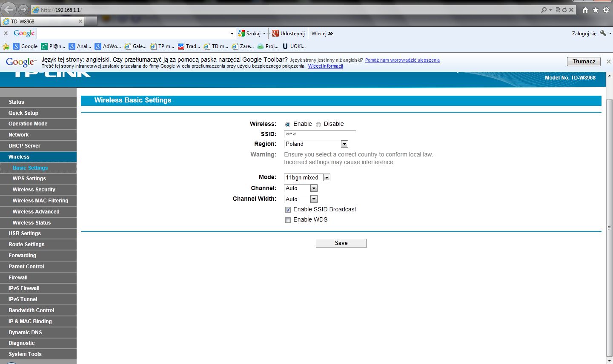Click the Google+ Udostępnij share button
This screenshot has height=364, width=613.
click(x=288, y=33)
